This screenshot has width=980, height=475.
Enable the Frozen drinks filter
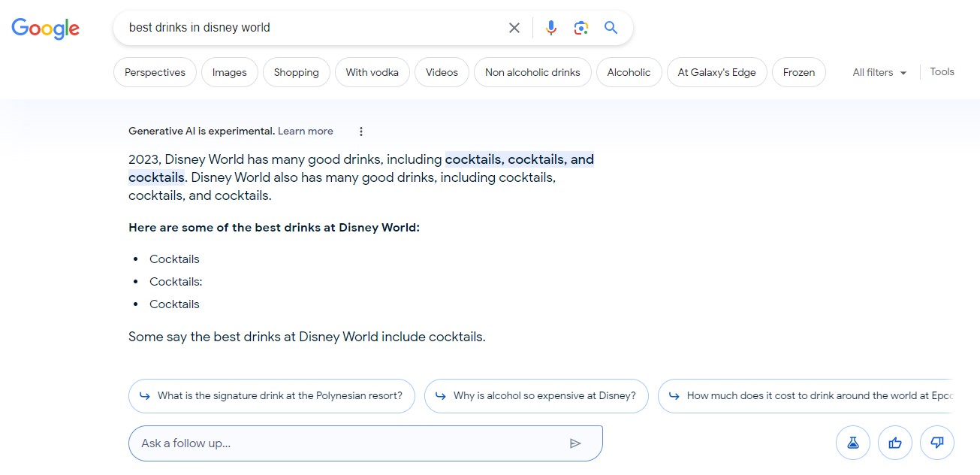coord(798,72)
